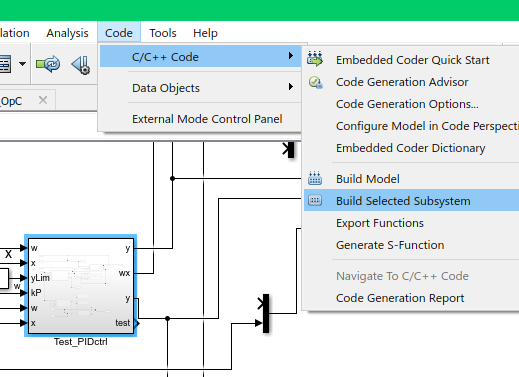This screenshot has width=519, height=377.
Task: Click the kP input port label
Action: tap(36, 293)
